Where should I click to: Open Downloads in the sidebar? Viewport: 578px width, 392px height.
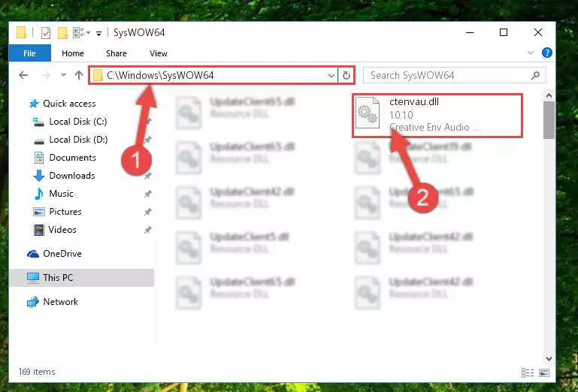point(72,176)
